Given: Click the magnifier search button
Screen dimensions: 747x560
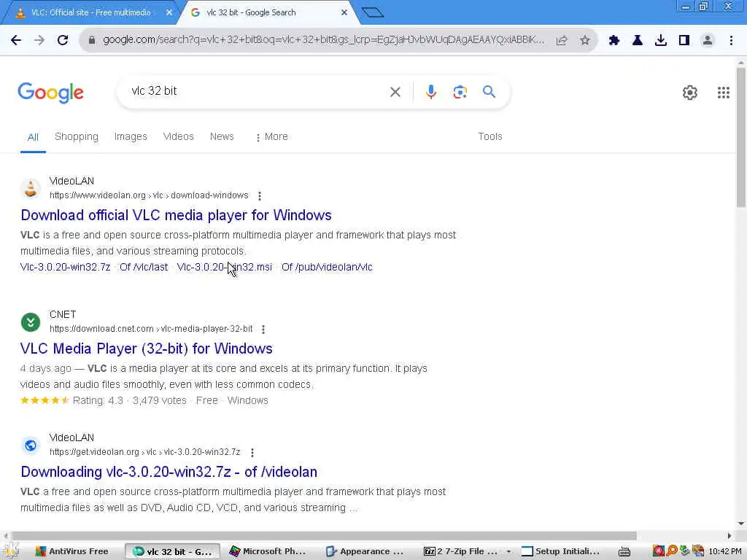Looking at the screenshot, I should point(489,91).
